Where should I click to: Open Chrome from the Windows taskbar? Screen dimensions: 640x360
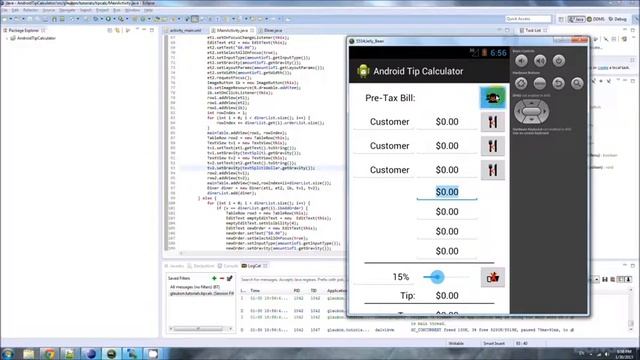coord(49,353)
